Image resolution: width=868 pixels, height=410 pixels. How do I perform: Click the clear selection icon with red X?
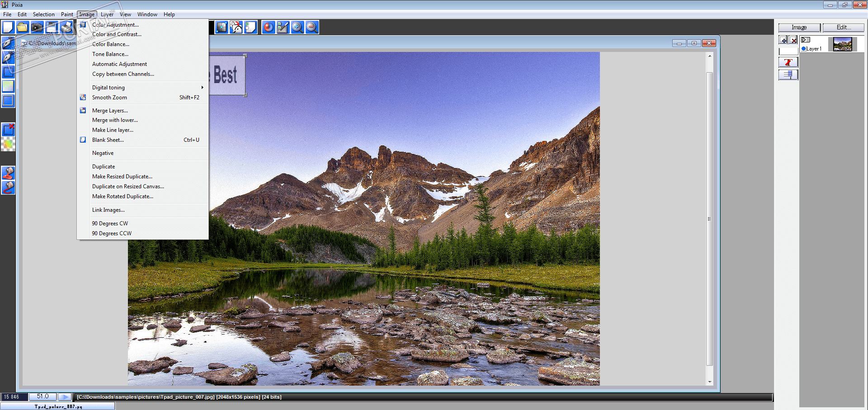pyautogui.click(x=8, y=130)
